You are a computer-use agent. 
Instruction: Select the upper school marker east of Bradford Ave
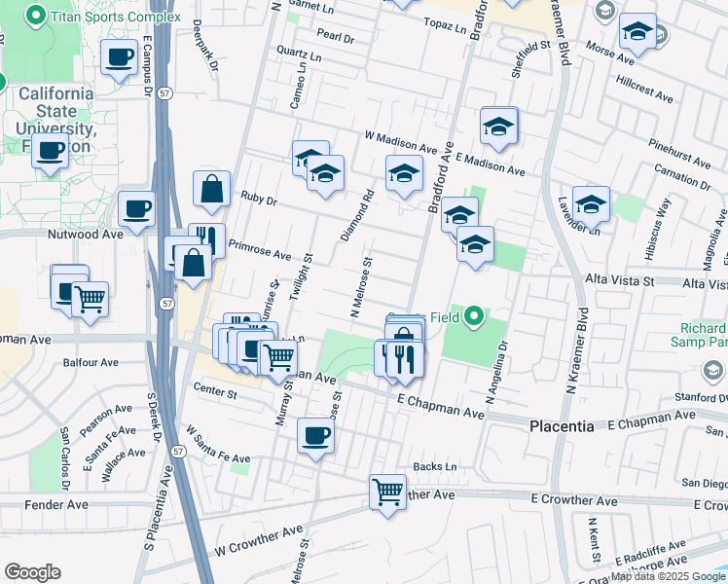click(459, 214)
